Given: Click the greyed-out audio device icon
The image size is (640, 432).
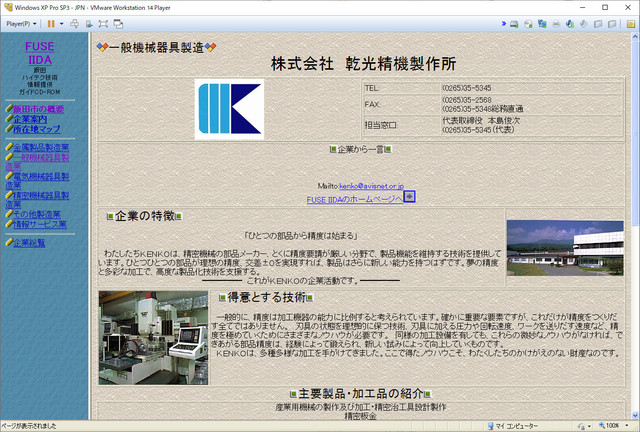Looking at the screenshot, I should point(584,24).
